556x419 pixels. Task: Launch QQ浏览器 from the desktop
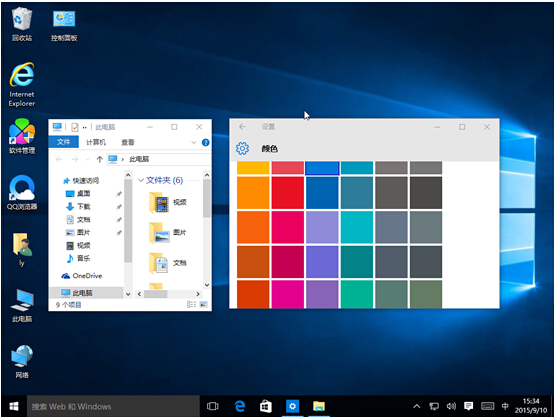coord(22,192)
